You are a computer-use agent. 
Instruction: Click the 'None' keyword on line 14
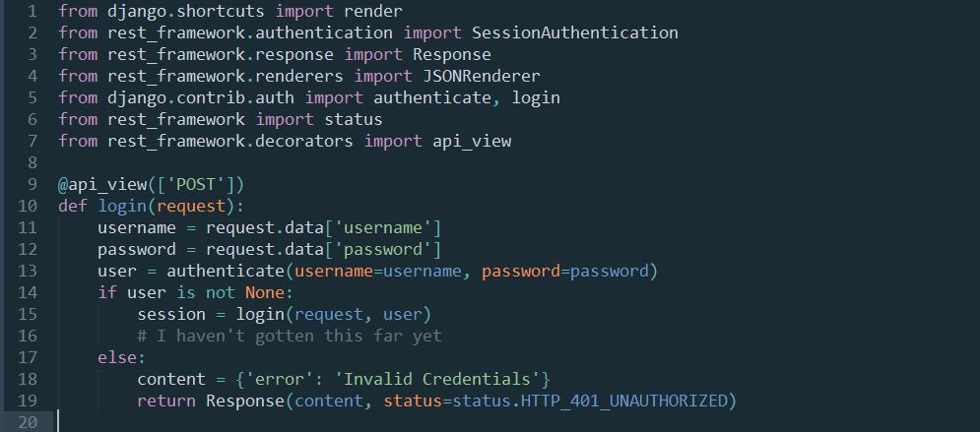point(264,293)
